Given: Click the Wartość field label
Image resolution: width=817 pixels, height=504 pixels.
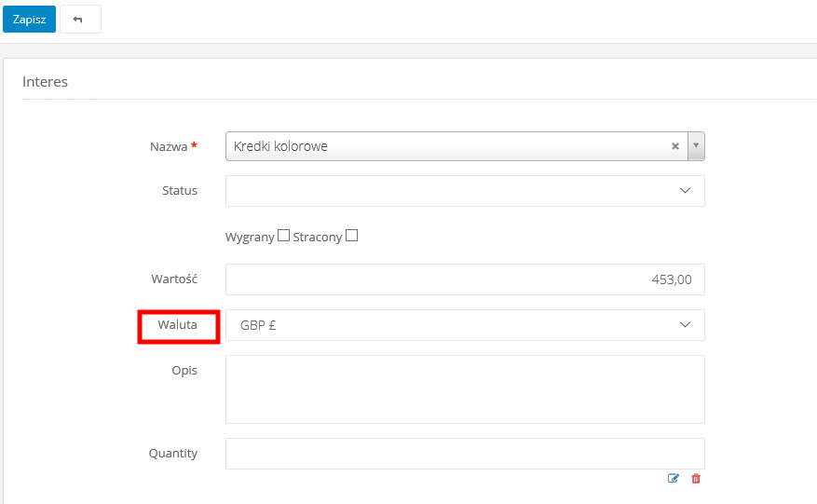Looking at the screenshot, I should 174,279.
